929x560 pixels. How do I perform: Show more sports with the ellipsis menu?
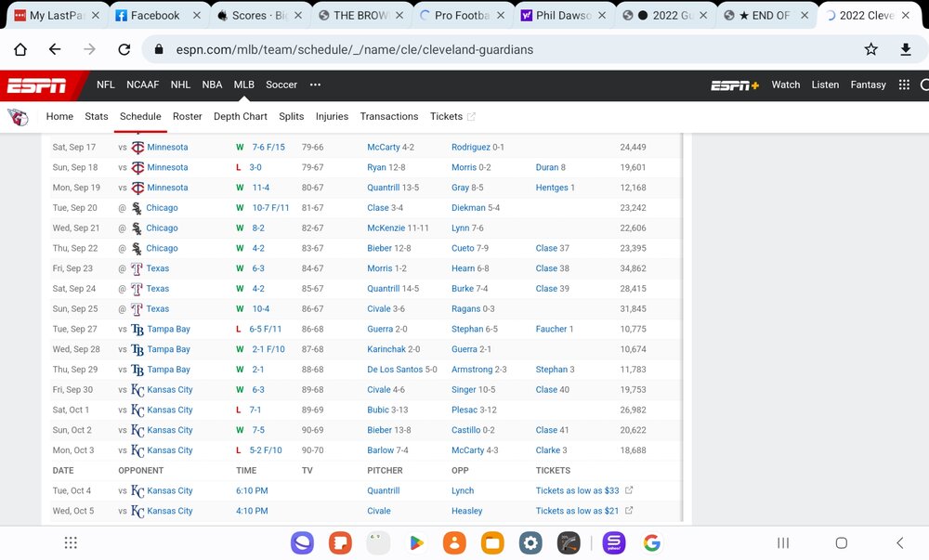pyautogui.click(x=315, y=85)
